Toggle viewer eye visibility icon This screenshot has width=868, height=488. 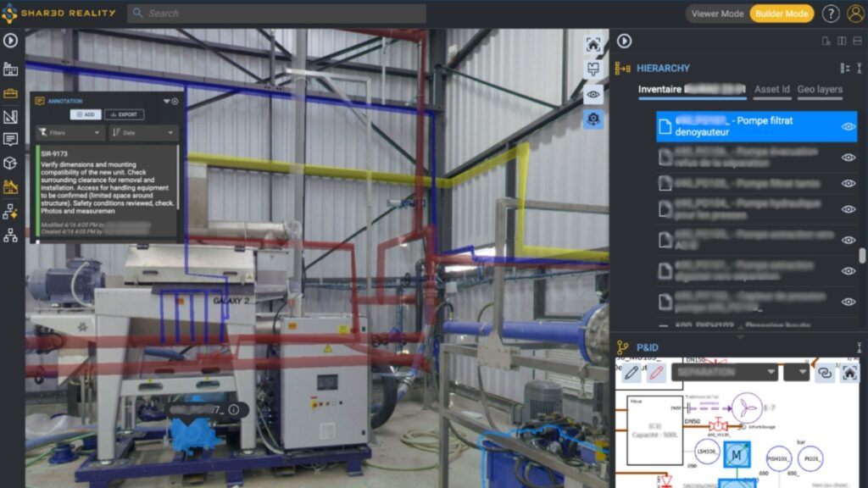pyautogui.click(x=593, y=95)
